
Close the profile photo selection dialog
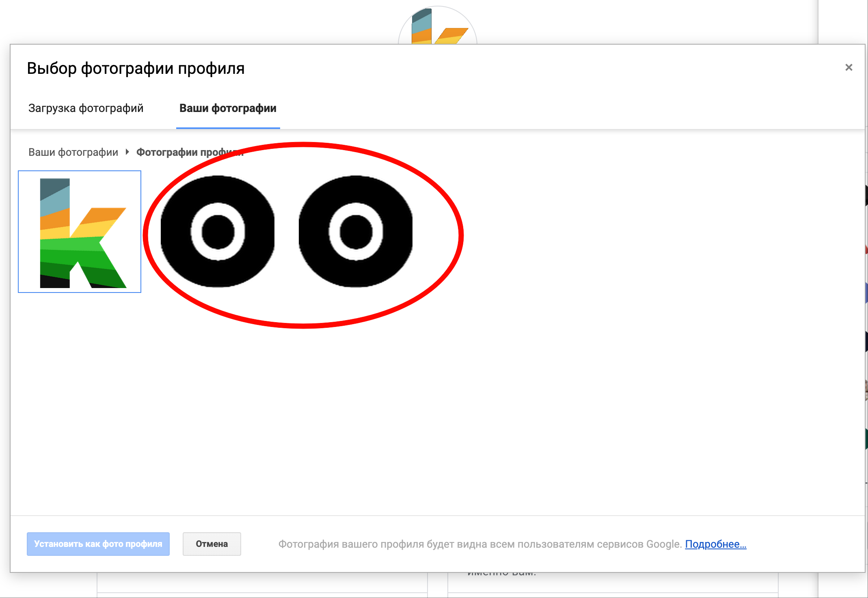[x=849, y=67]
